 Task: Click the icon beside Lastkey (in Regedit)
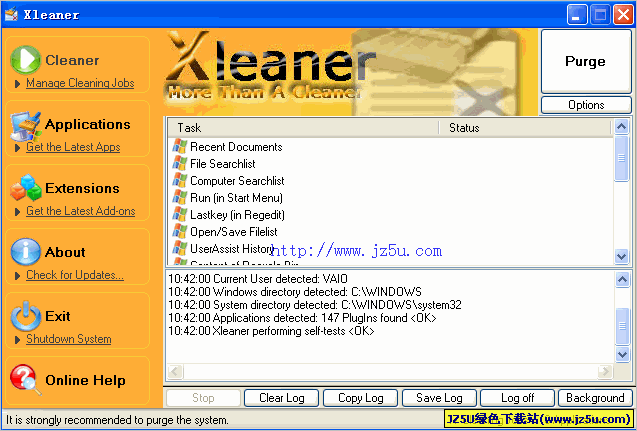(180, 214)
